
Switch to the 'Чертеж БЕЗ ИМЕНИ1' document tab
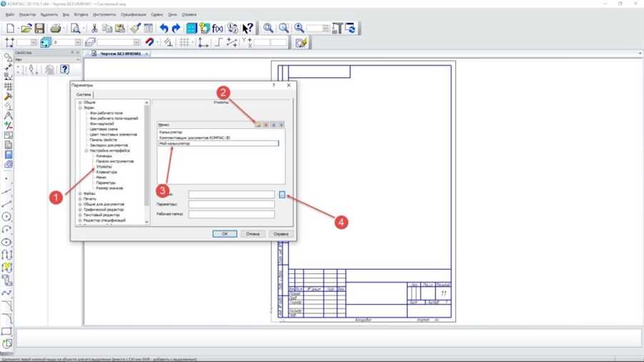pyautogui.click(x=120, y=54)
